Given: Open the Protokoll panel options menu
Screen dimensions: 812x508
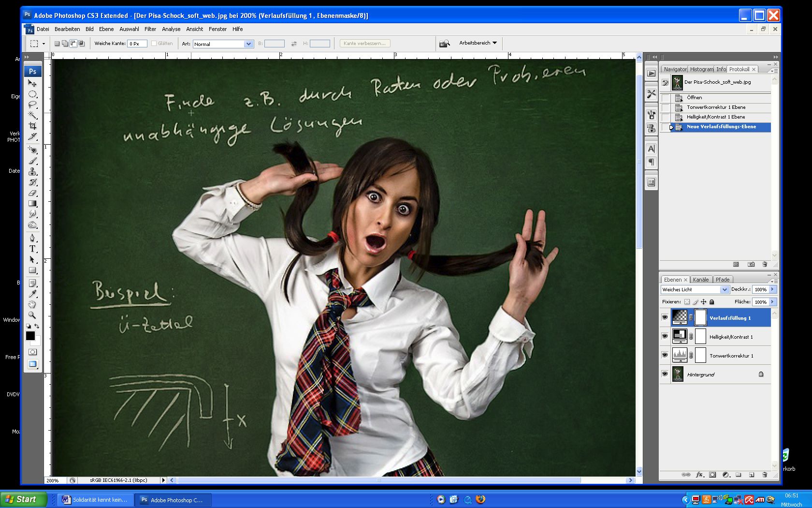Looking at the screenshot, I should 775,71.
